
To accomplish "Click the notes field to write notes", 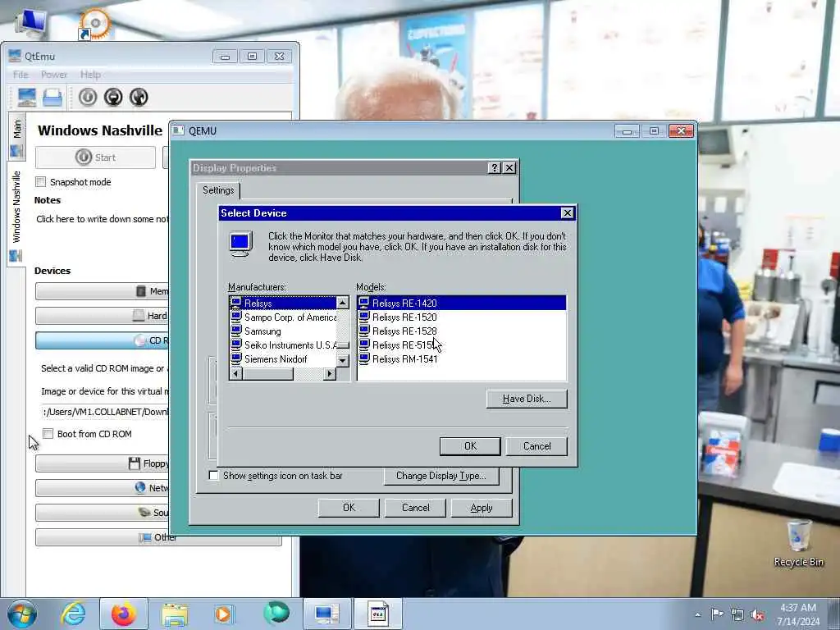I will (x=102, y=219).
